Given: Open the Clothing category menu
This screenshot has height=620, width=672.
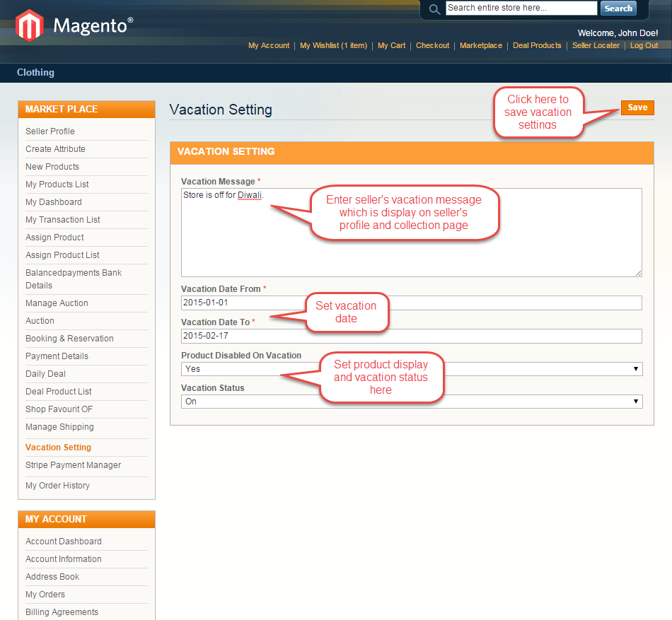Looking at the screenshot, I should [x=35, y=72].
